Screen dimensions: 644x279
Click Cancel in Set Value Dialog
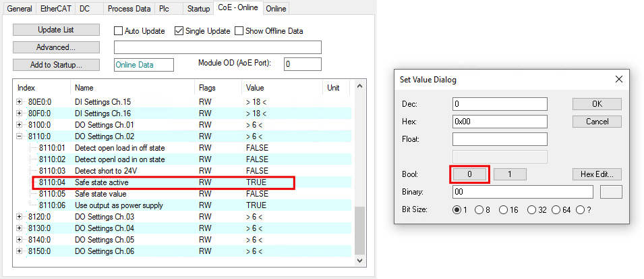[x=597, y=122]
